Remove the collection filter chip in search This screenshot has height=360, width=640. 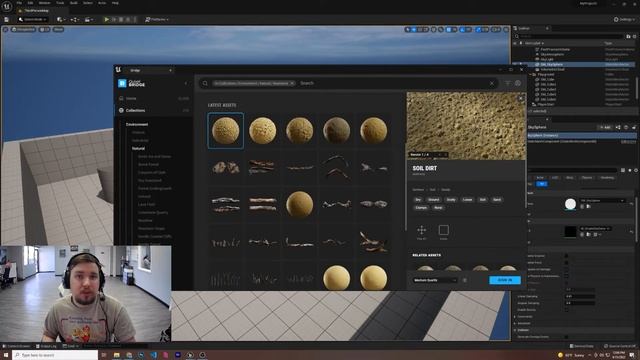point(292,83)
